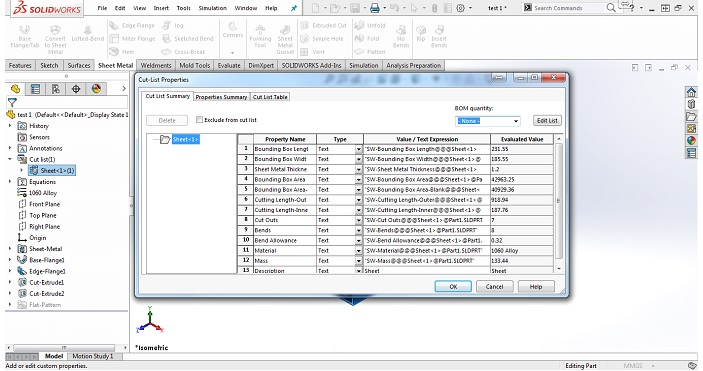The height and width of the screenshot is (371, 703).
Task: Open the FeatureManager design tree tab
Action: [15, 89]
